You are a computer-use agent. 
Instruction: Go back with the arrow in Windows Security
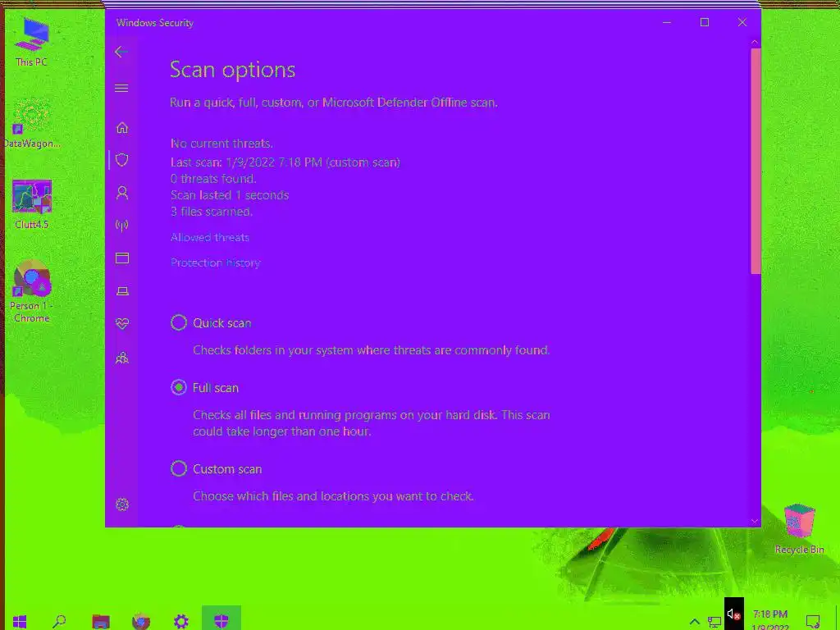[x=121, y=52]
